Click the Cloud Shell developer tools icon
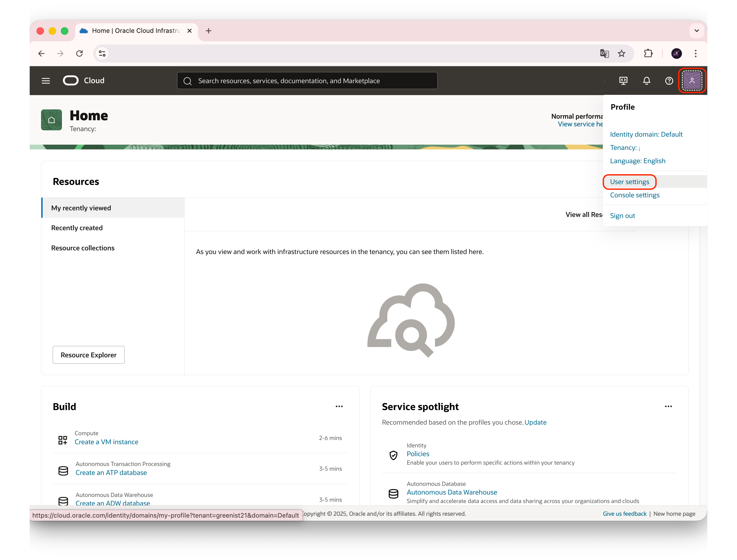The height and width of the screenshot is (560, 737). [623, 81]
